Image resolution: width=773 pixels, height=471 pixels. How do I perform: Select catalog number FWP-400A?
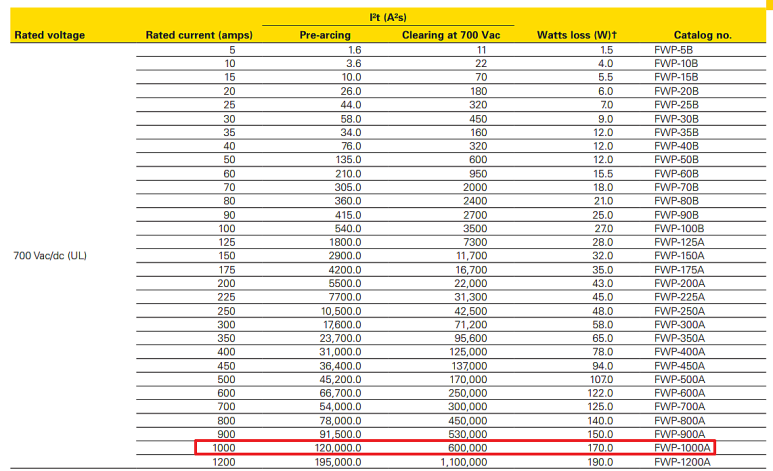coord(679,352)
